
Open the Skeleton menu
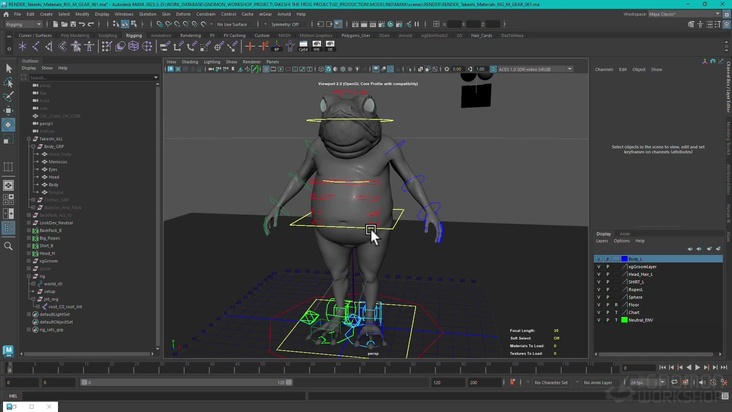point(148,14)
